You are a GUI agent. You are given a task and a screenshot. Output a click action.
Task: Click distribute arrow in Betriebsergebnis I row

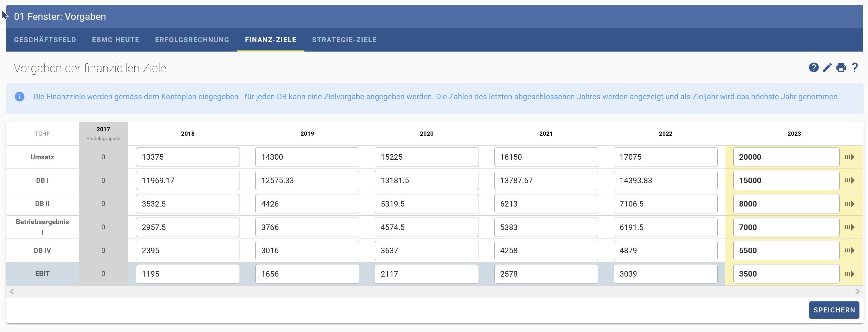[x=850, y=227]
